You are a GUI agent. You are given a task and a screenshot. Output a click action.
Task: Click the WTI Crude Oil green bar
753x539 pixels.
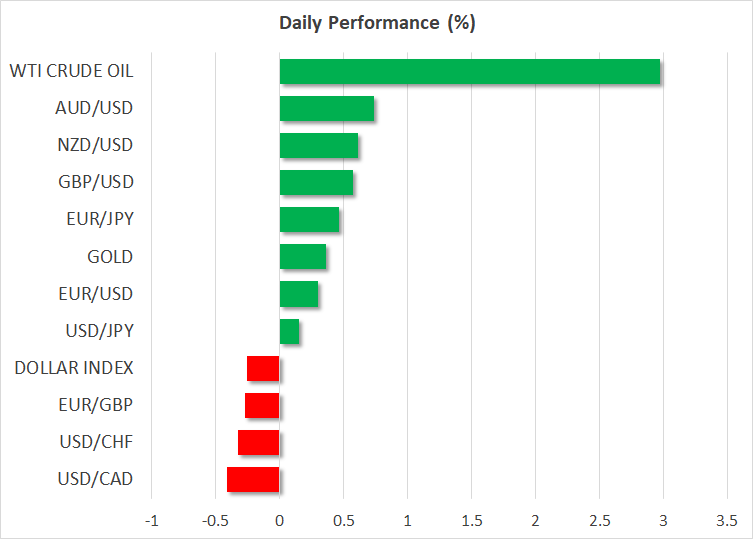click(x=469, y=71)
